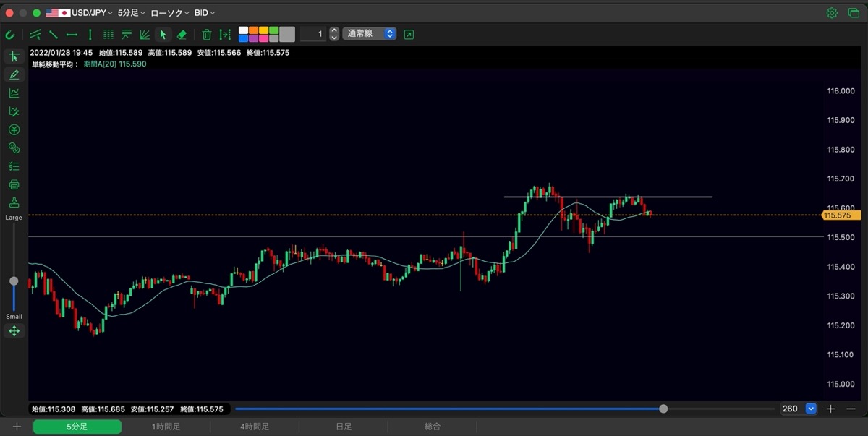868x436 pixels.
Task: Toggle the crosshair cursor in the sidebar
Action: (x=14, y=56)
